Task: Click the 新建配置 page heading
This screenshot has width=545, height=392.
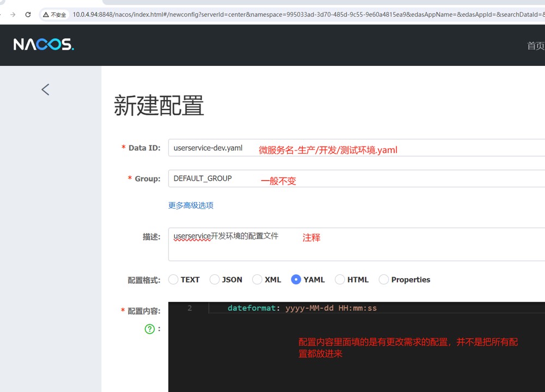Action: point(159,106)
